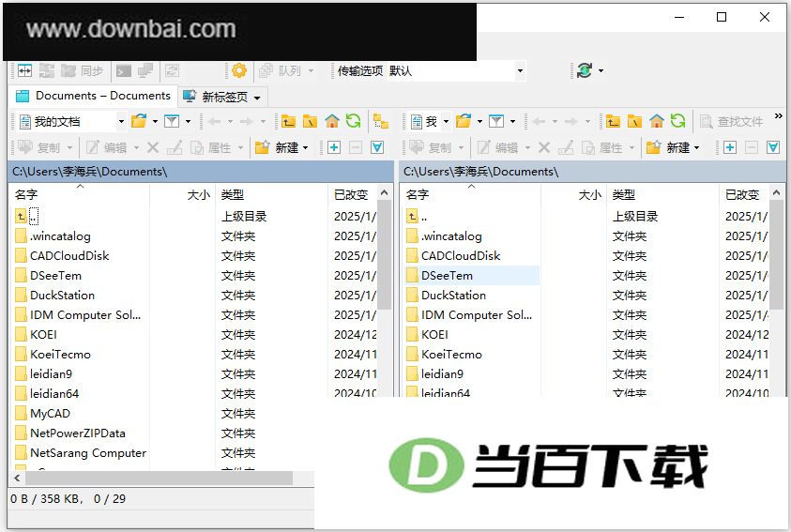Click Invert Selection icon in right panel toolbar
Viewport: 791px width, 532px height.
pyautogui.click(x=773, y=147)
